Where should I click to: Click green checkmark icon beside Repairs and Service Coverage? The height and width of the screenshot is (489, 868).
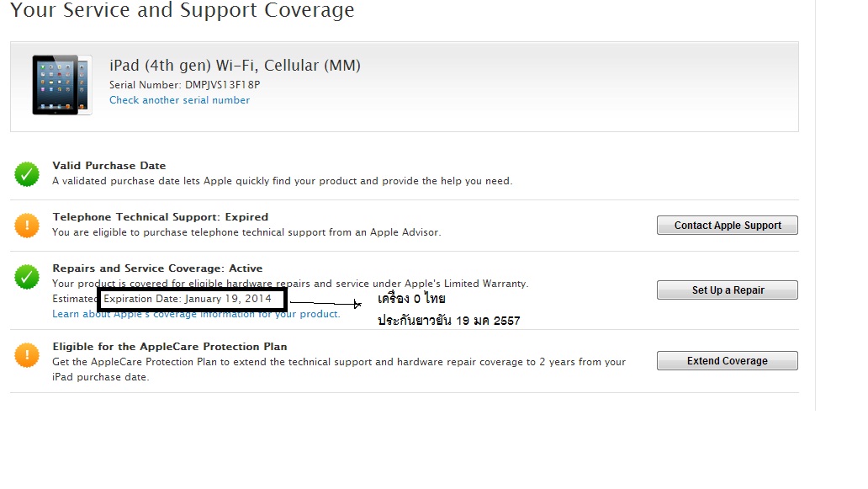27,277
